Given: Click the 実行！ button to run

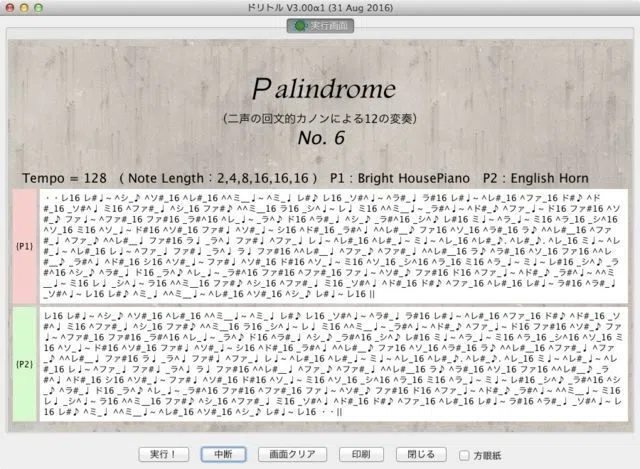Looking at the screenshot, I should 163,454.
